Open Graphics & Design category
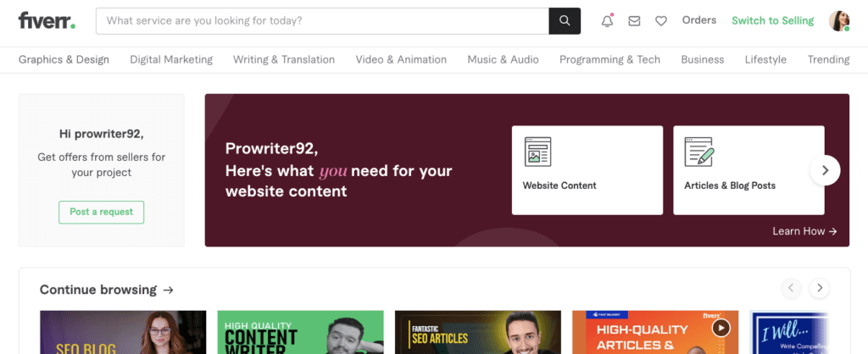868x354 pixels. click(x=64, y=60)
